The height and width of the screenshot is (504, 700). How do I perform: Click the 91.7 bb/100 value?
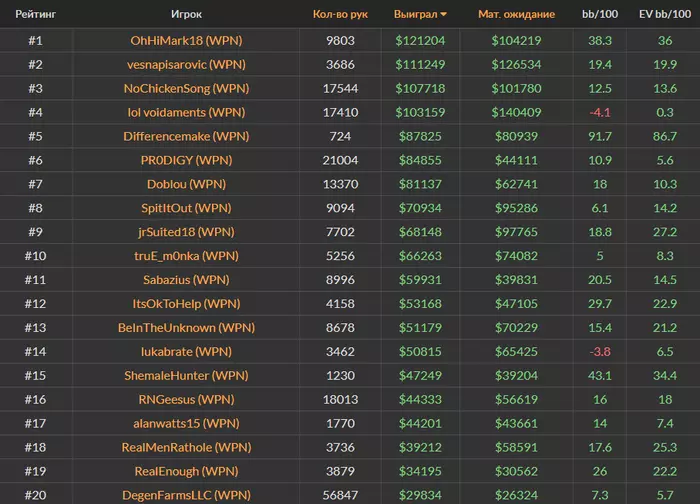pyautogui.click(x=600, y=136)
